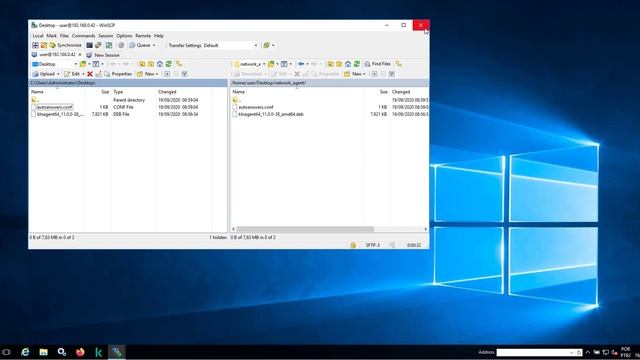Open local Properties button

pyautogui.click(x=118, y=74)
